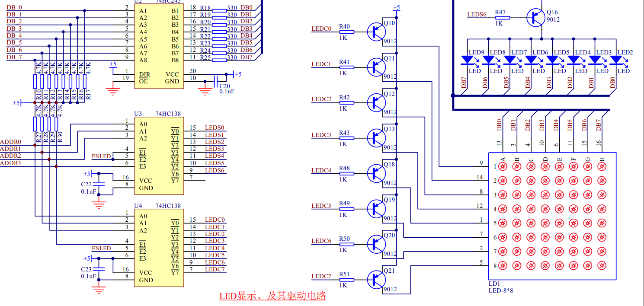
Task: Click the 'U3' designator text
Action: point(138,114)
